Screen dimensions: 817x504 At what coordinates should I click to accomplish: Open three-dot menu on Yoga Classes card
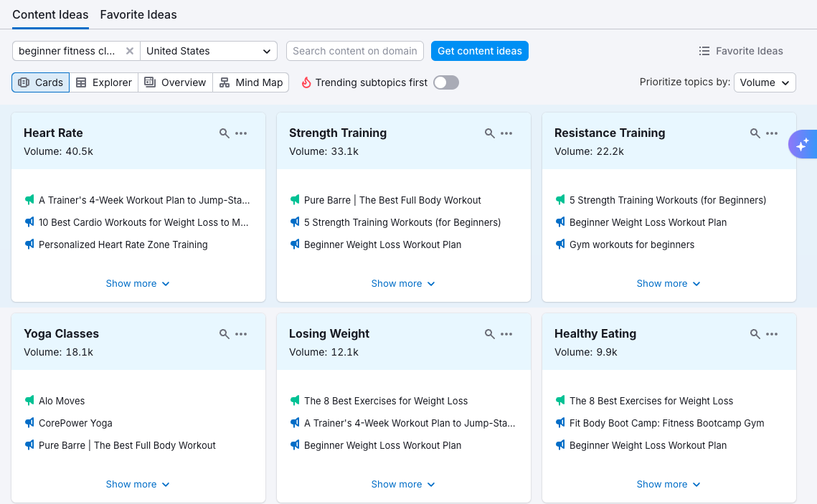[241, 334]
